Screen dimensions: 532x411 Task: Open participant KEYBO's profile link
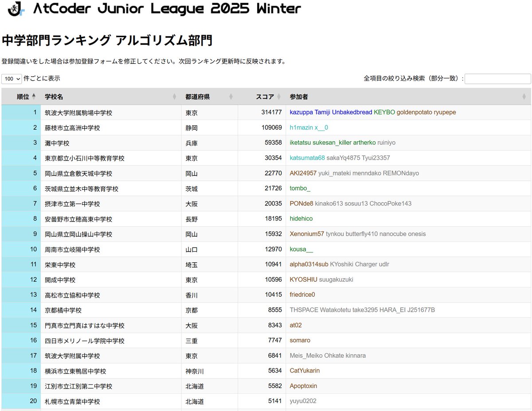point(384,112)
